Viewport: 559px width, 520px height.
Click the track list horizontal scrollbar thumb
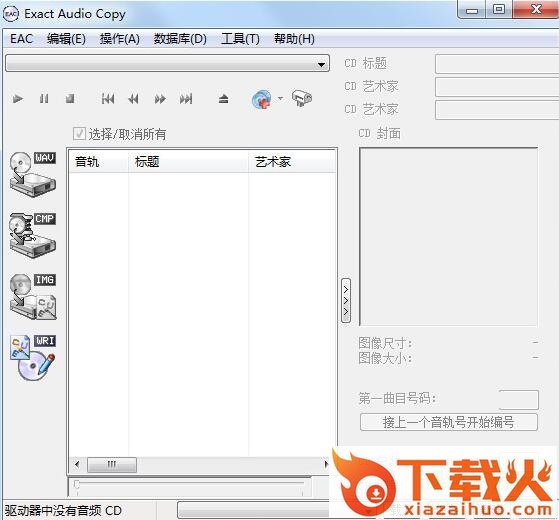pyautogui.click(x=112, y=464)
